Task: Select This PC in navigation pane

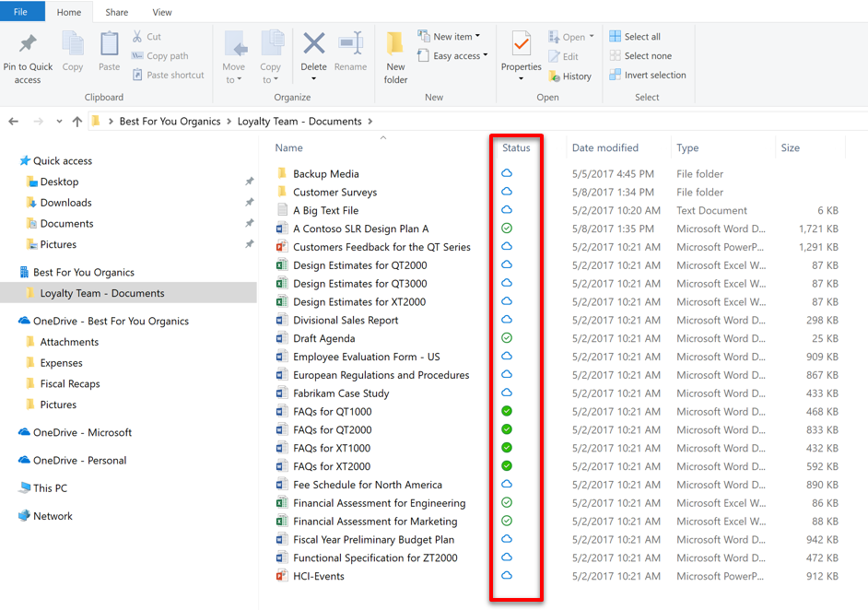Action: (43, 487)
